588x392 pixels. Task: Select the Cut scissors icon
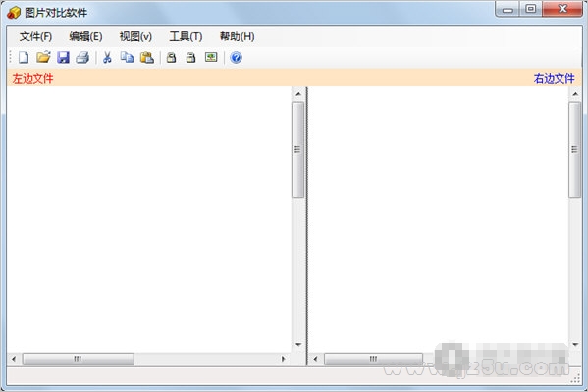point(107,57)
